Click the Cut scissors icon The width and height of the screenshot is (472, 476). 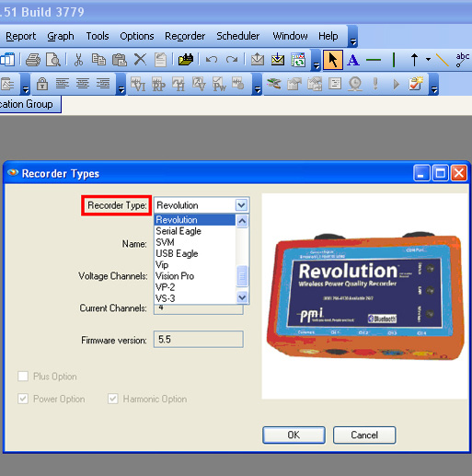[79, 60]
